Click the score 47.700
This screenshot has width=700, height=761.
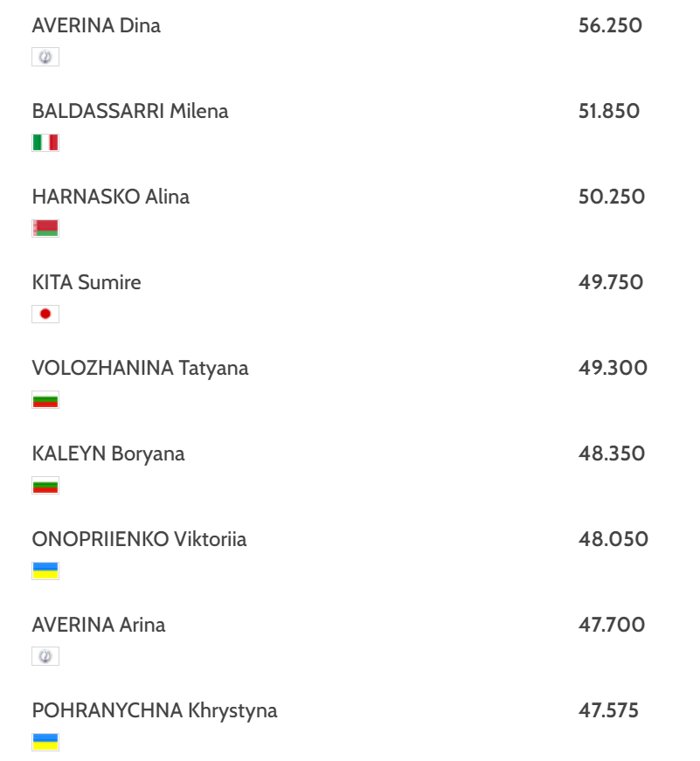[610, 625]
